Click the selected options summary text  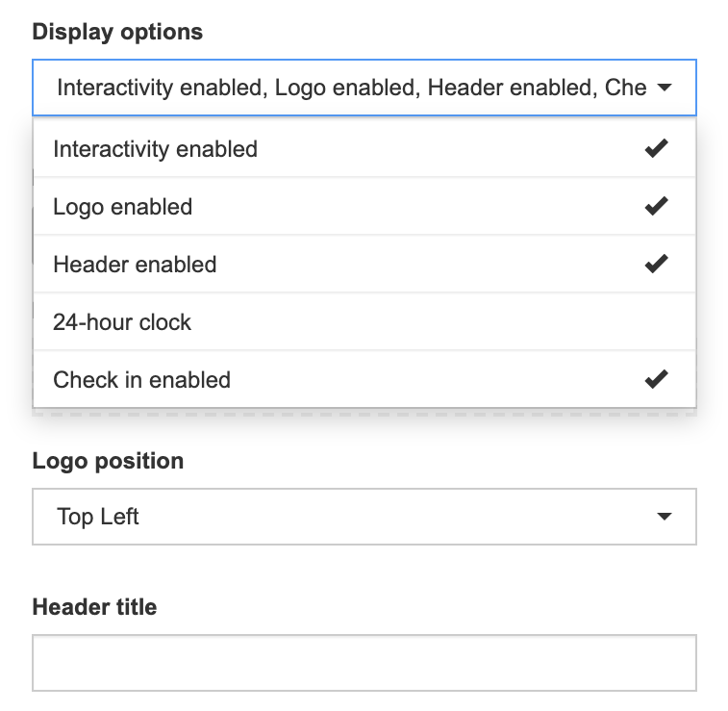351,88
